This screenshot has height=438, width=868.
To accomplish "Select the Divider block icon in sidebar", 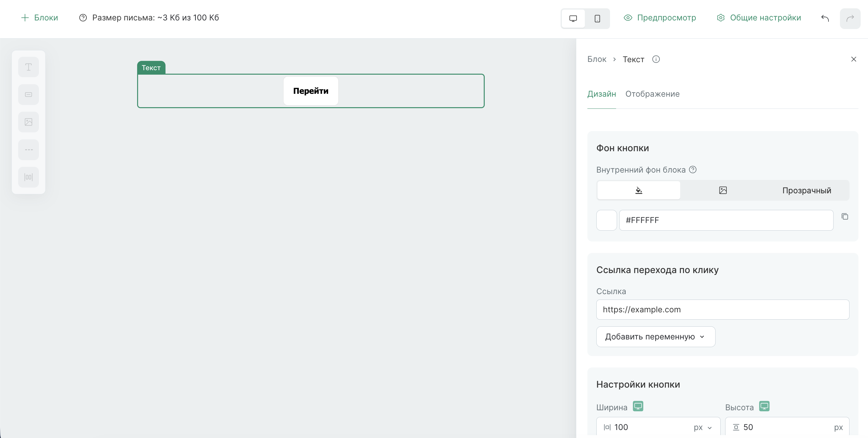I will point(28,149).
